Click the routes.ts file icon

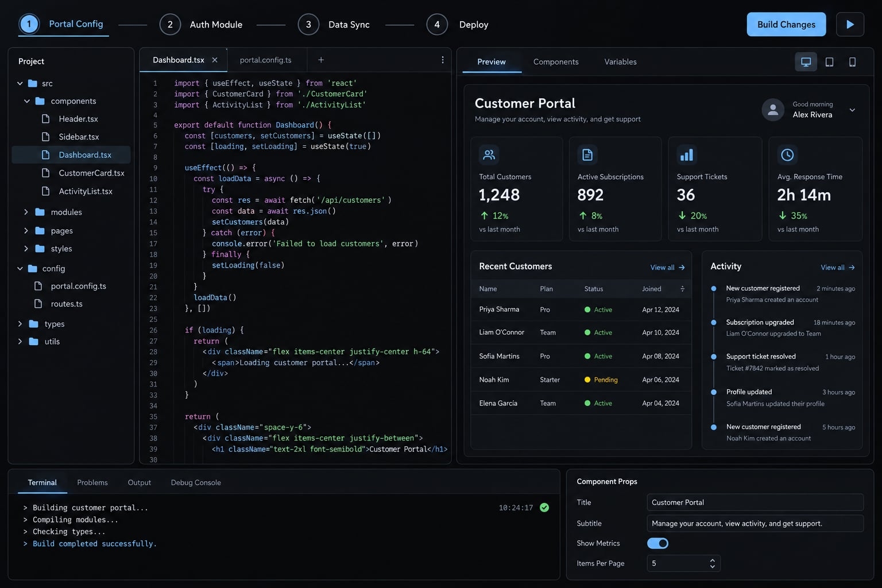[38, 304]
